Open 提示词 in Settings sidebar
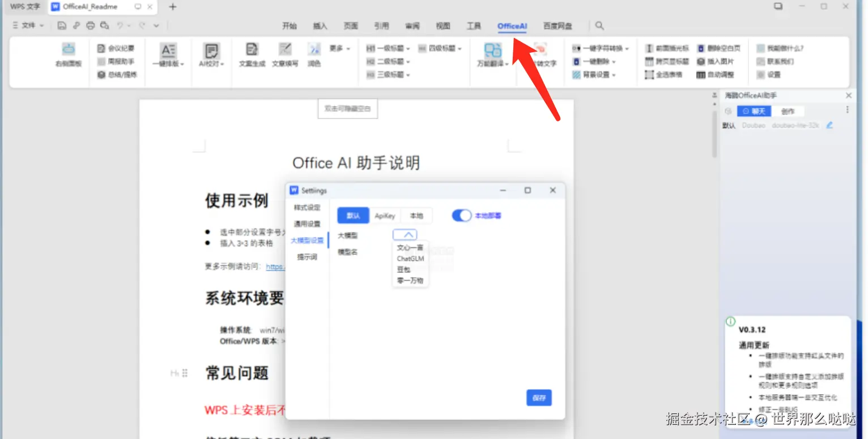The width and height of the screenshot is (868, 439). (x=307, y=257)
